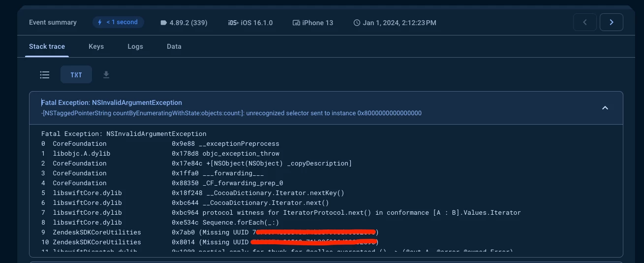Image resolution: width=644 pixels, height=263 pixels.
Task: Click the Event summary label
Action: [x=53, y=22]
